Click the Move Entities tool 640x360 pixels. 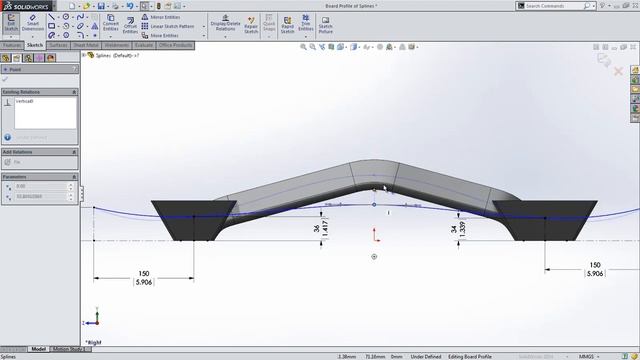(x=160, y=36)
